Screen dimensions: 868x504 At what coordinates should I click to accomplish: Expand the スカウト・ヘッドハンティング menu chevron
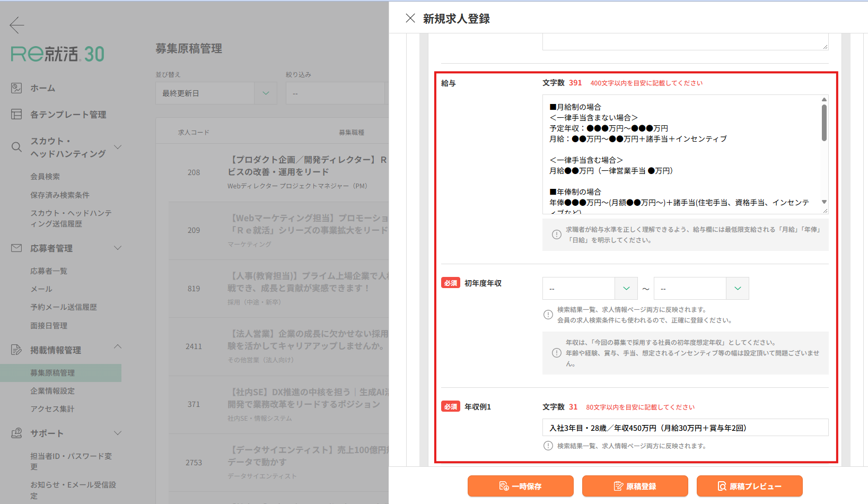(x=118, y=147)
